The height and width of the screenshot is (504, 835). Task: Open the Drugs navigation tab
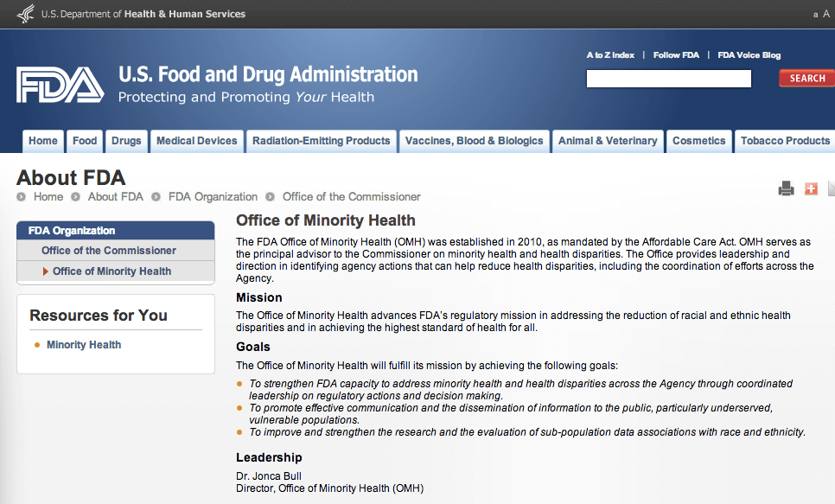click(126, 141)
